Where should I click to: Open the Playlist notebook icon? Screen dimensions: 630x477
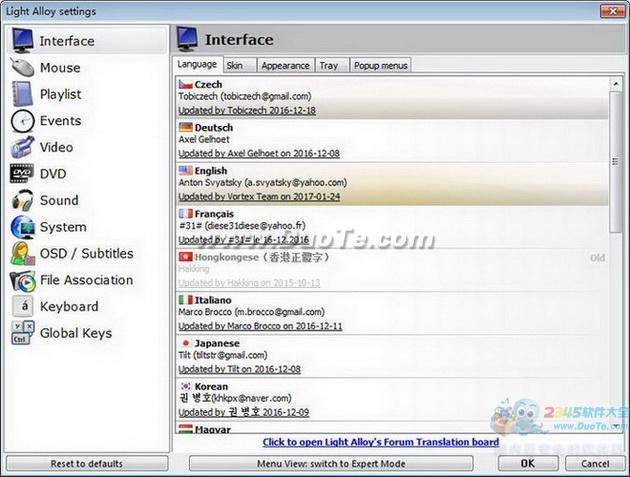(22, 94)
